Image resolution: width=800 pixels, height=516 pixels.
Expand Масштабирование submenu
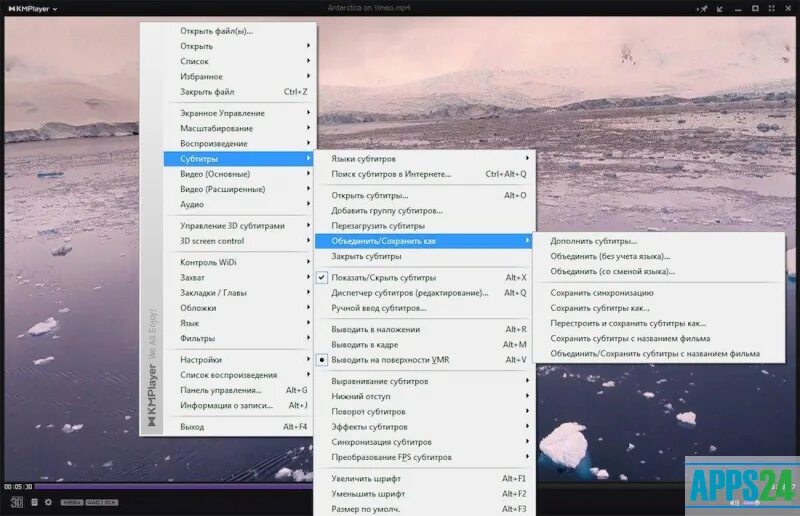tap(239, 128)
